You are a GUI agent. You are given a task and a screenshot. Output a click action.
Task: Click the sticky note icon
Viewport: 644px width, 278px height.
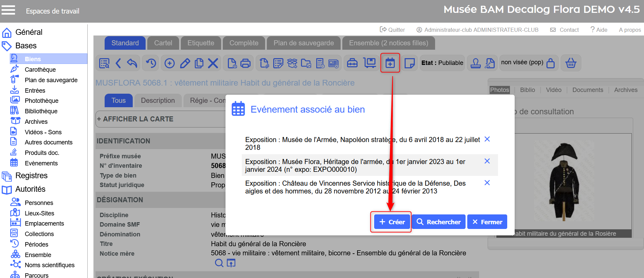coord(409,63)
